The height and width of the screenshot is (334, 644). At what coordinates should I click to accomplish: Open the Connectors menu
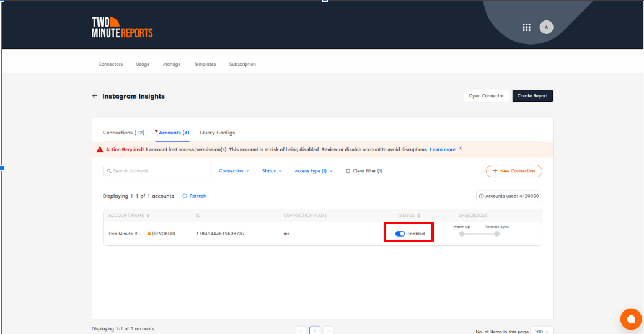point(110,64)
